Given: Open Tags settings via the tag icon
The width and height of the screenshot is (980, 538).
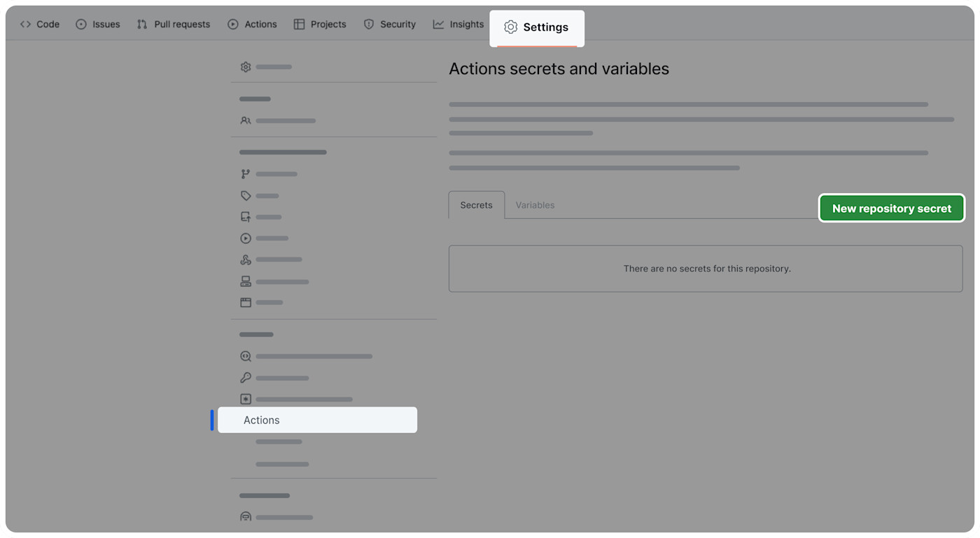Looking at the screenshot, I should 246,195.
